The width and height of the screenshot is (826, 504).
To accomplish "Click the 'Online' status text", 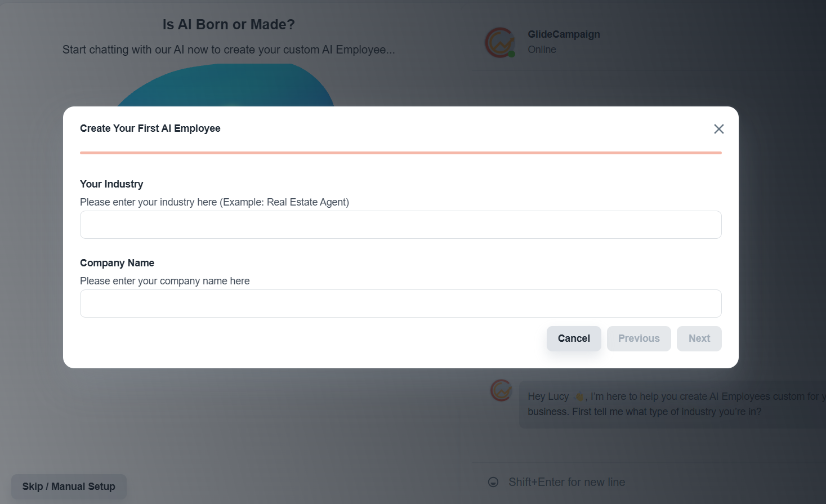I will point(542,50).
